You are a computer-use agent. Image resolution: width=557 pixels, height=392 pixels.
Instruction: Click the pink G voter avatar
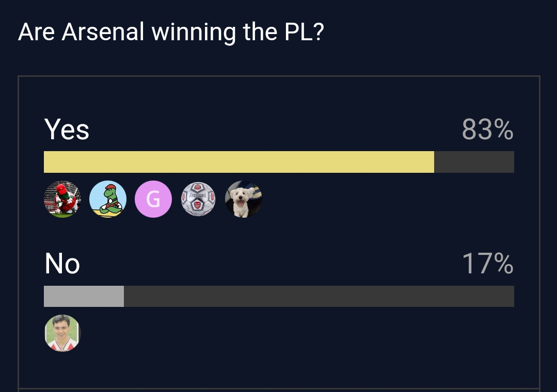pyautogui.click(x=153, y=199)
